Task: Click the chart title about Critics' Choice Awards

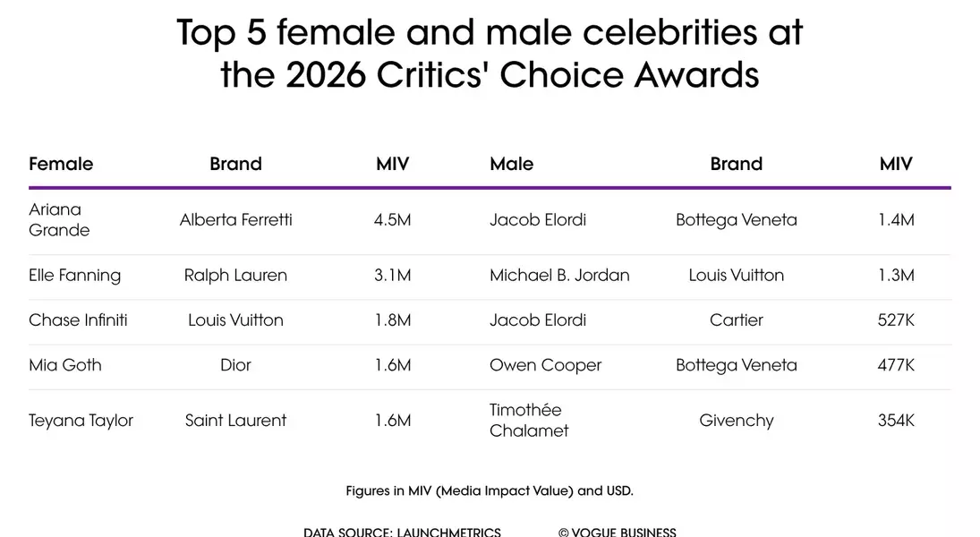Action: (x=490, y=54)
